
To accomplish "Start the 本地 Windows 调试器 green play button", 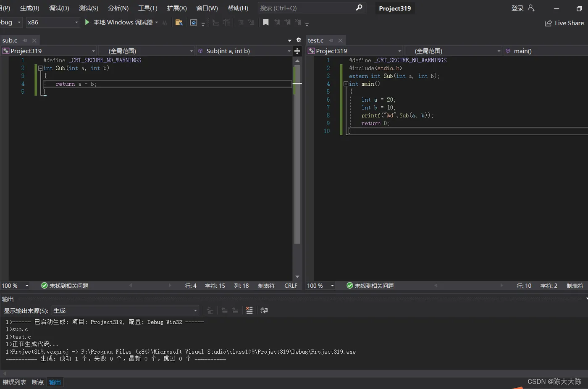I will click(x=87, y=22).
